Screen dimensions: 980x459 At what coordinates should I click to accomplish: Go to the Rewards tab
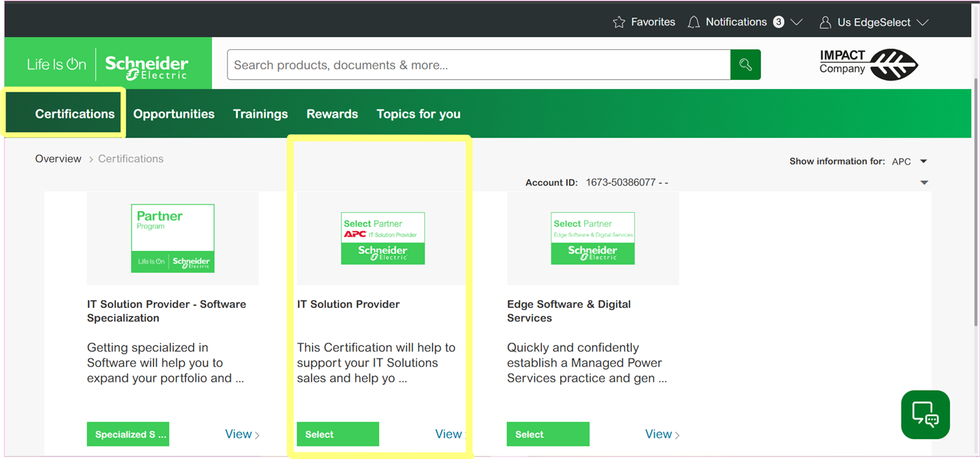pos(332,114)
